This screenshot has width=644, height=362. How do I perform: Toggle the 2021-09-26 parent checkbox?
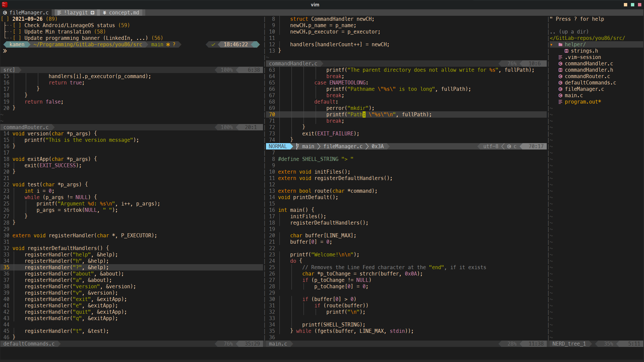(5, 19)
